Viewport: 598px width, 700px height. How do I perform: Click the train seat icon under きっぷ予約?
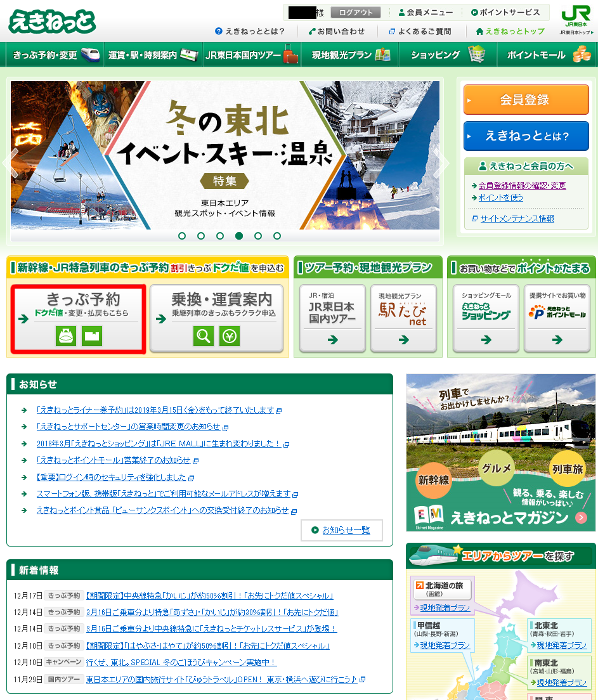coord(66,335)
